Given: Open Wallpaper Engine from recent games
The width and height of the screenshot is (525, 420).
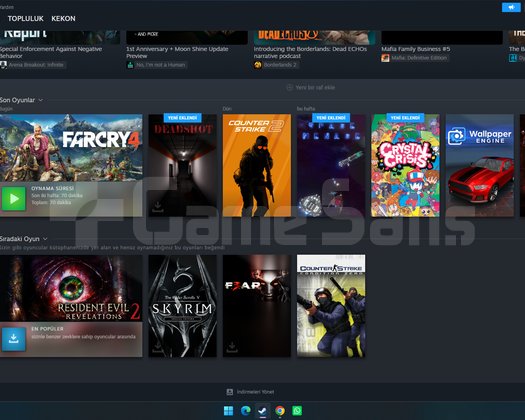Looking at the screenshot, I should [x=480, y=165].
